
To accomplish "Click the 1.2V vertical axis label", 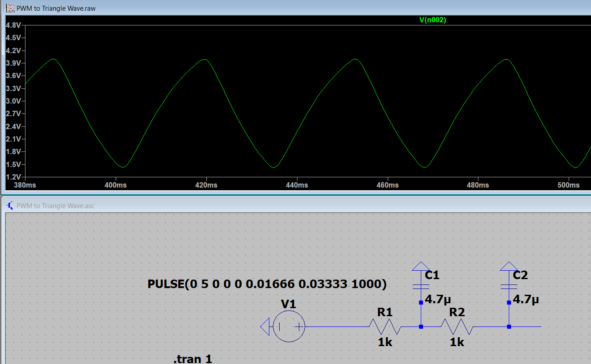I will [13, 177].
